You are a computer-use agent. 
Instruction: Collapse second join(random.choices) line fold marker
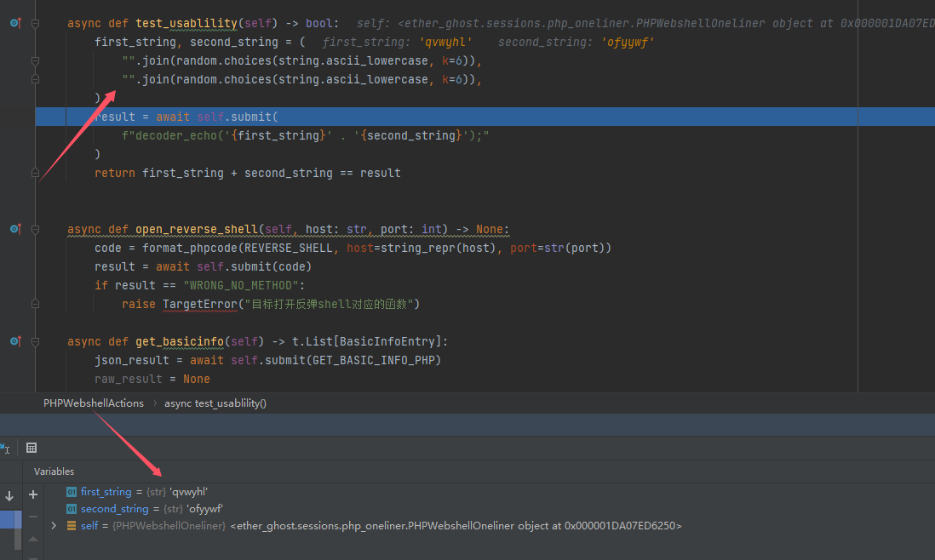click(35, 79)
